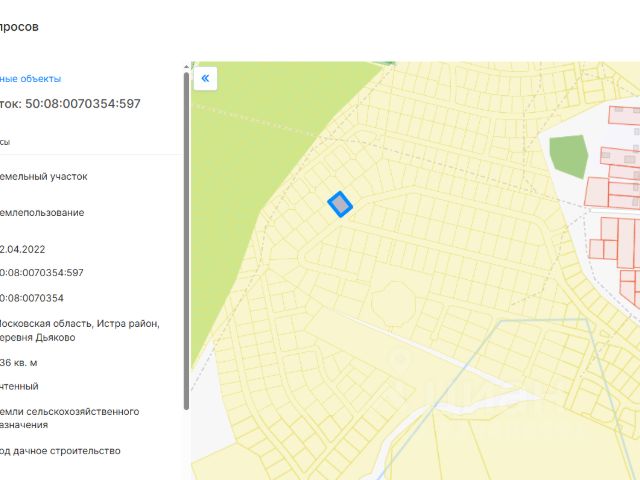Screen dimensions: 640x480
Task: Click the date 02.04.2022 entry
Action: click(23, 249)
